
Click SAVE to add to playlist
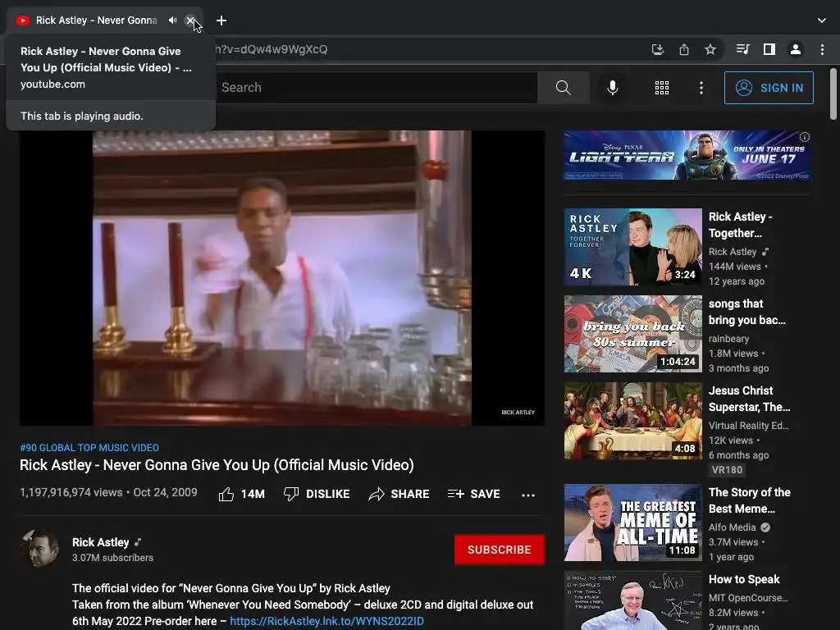[x=473, y=494]
